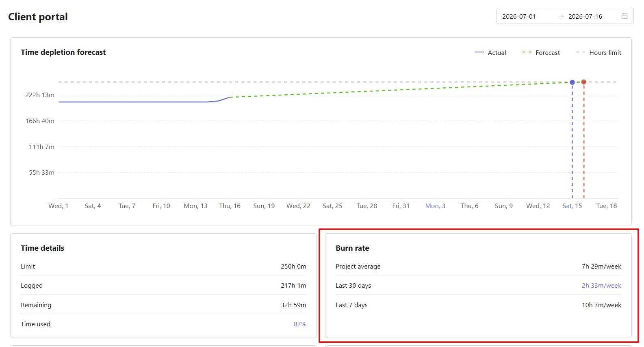Click the Sat, 15 axis label
This screenshot has width=644, height=347.
point(572,206)
